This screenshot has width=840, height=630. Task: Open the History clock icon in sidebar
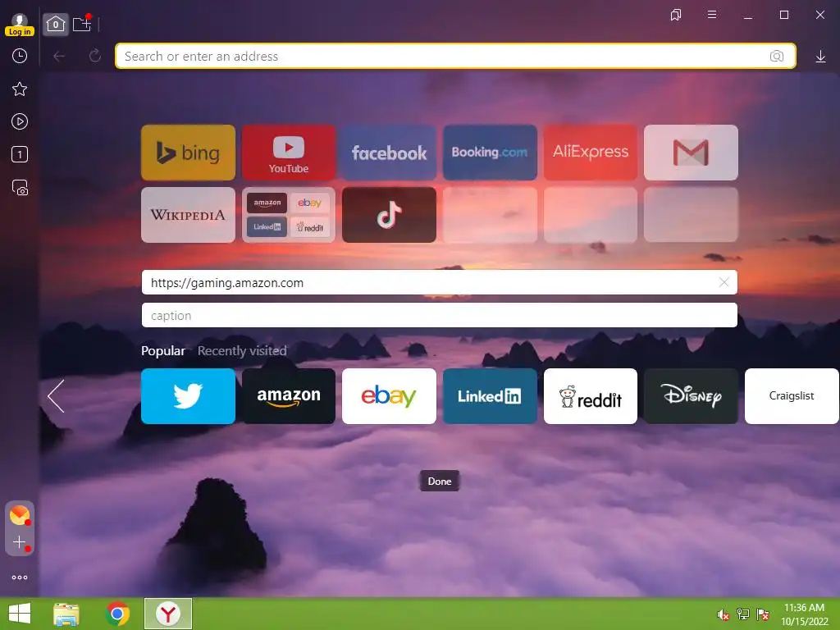[20, 56]
